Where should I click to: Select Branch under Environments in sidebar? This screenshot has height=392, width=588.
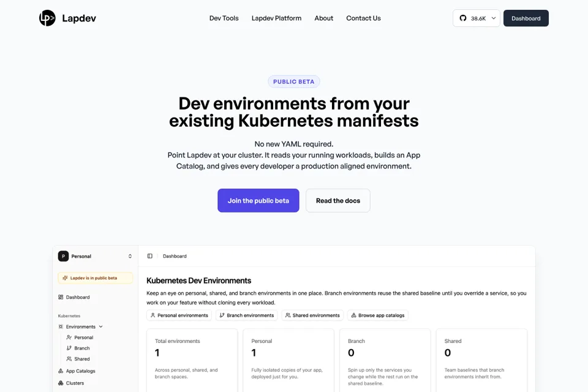pyautogui.click(x=81, y=348)
